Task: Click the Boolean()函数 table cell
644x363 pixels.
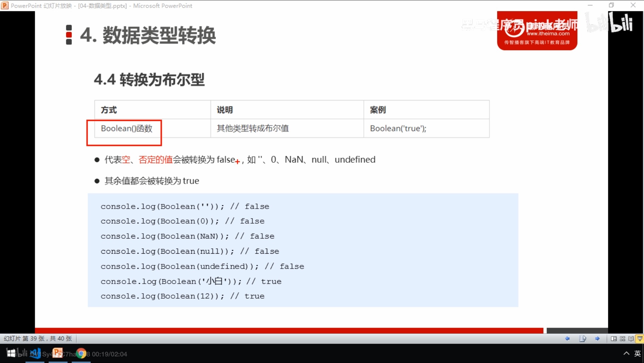Action: (x=126, y=128)
